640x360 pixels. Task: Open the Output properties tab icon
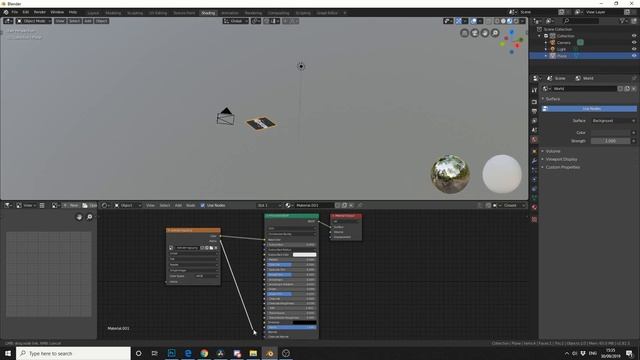click(534, 111)
